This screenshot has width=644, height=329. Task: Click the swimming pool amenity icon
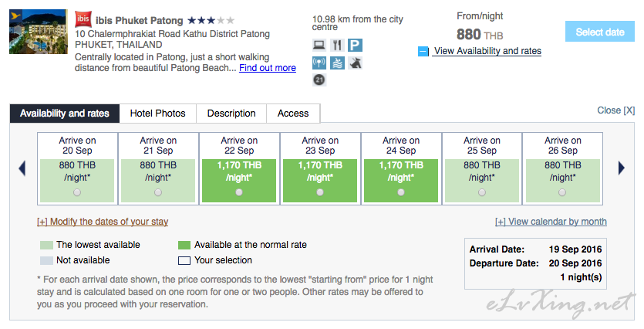tap(337, 63)
